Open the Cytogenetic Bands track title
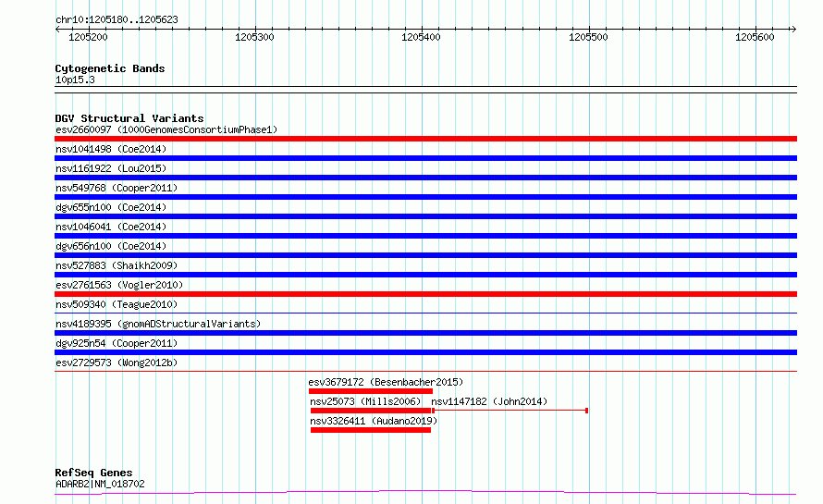Screen dimensions: 823x504 click(x=110, y=68)
